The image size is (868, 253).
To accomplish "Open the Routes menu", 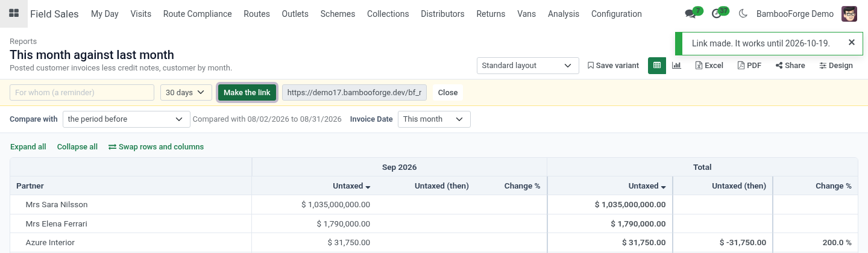I will (257, 14).
